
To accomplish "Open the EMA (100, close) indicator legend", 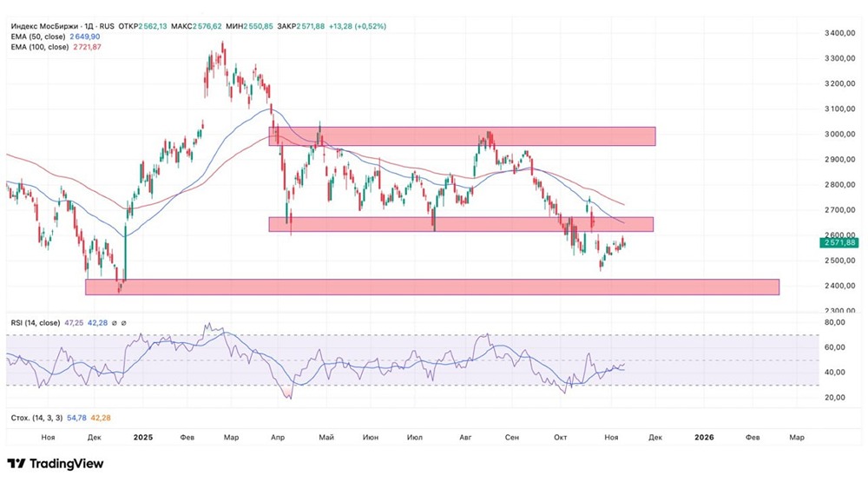I will tap(40, 47).
